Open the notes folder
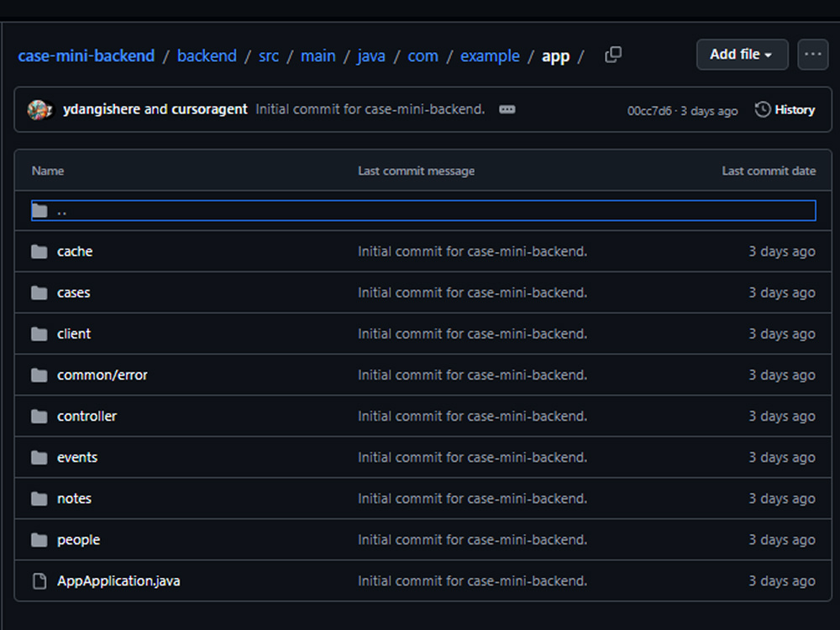Viewport: 840px width, 630px height. click(x=74, y=499)
